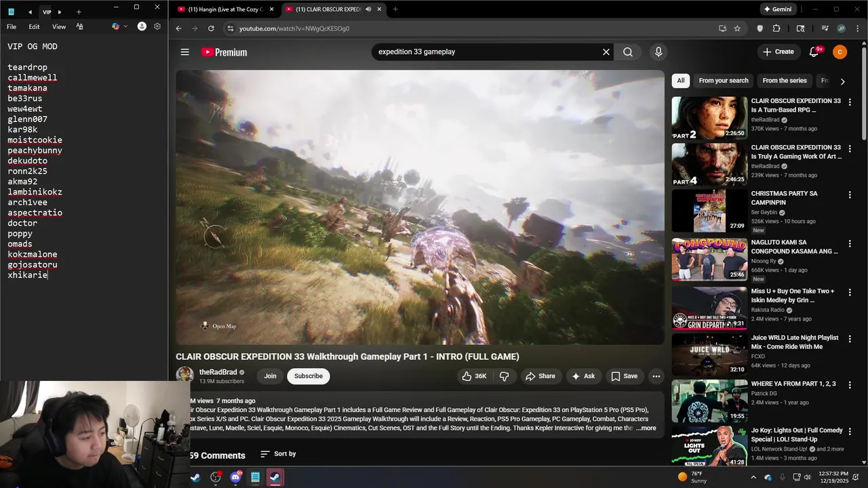Open the Notepad File menu

click(12, 26)
